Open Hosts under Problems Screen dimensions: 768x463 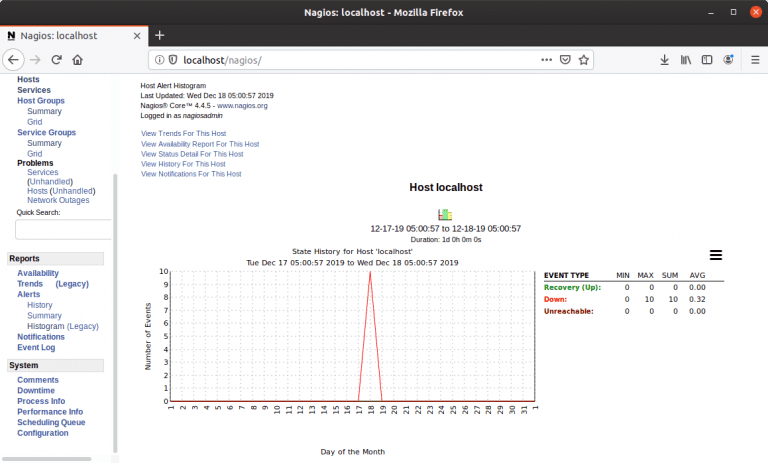point(37,191)
